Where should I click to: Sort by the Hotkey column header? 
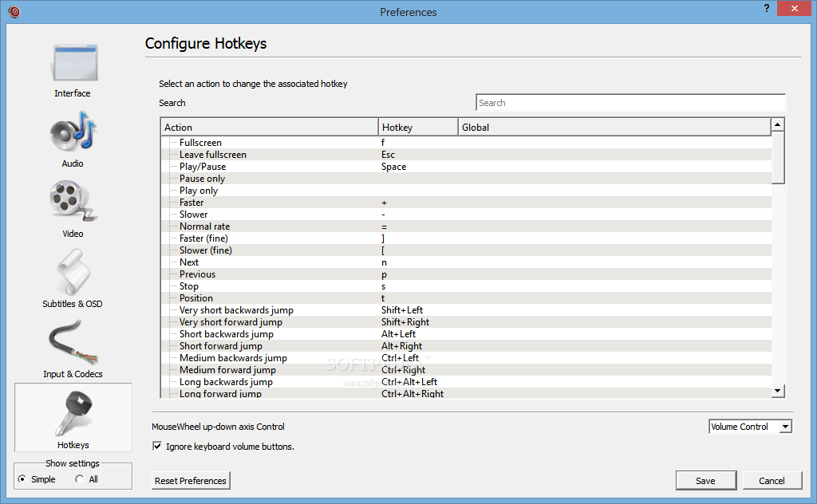tap(418, 127)
